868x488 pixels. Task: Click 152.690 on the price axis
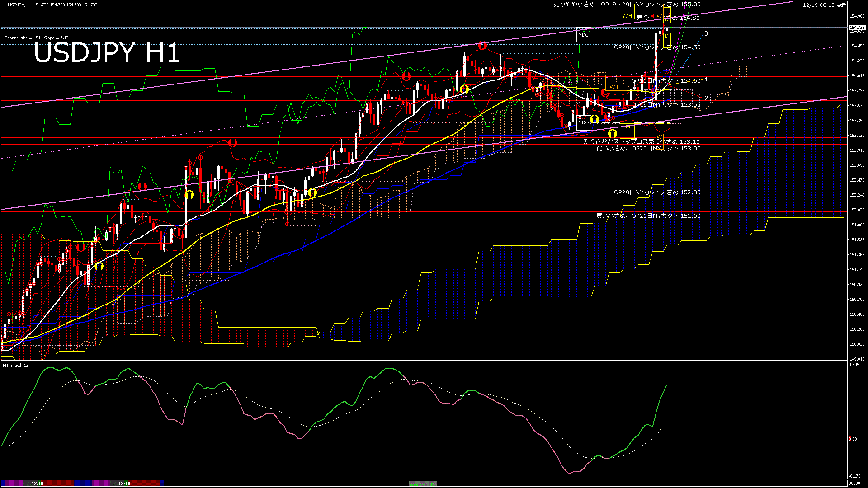(857, 165)
